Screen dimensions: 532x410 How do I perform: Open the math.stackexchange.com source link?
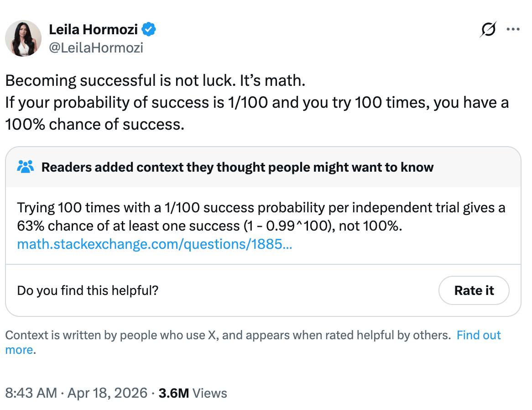(x=155, y=244)
